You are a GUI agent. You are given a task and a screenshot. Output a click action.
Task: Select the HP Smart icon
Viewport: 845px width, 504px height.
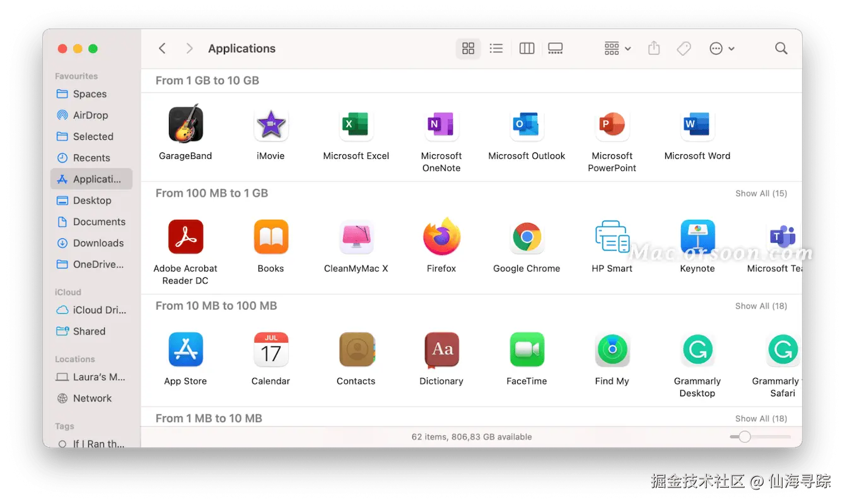pos(612,237)
